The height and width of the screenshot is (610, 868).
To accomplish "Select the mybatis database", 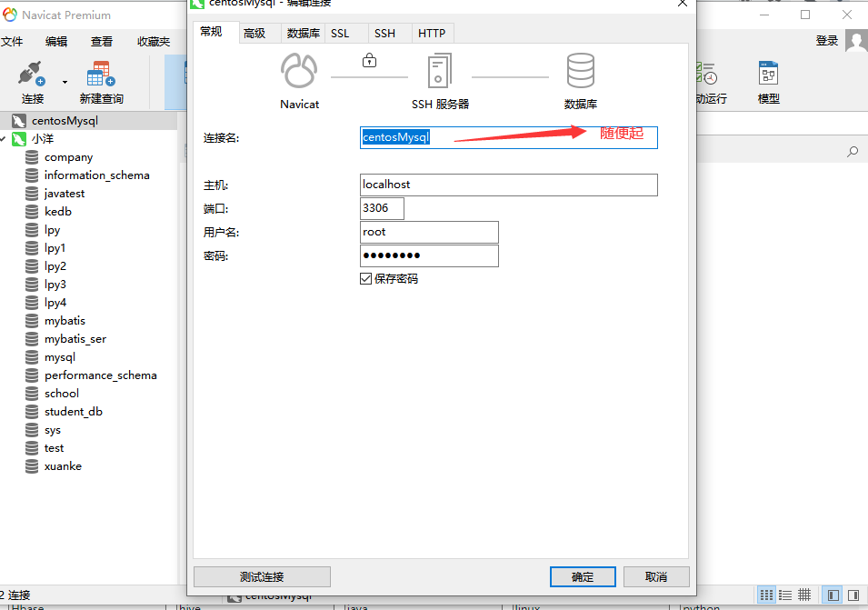I will pyautogui.click(x=65, y=321).
